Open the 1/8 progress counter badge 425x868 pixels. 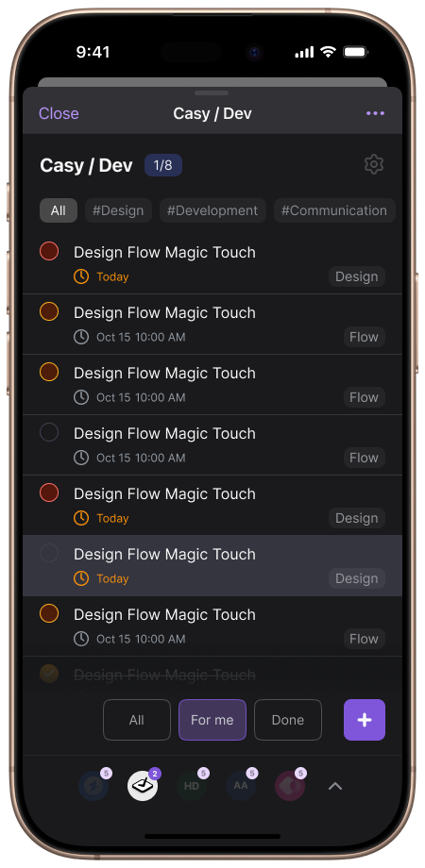[163, 165]
